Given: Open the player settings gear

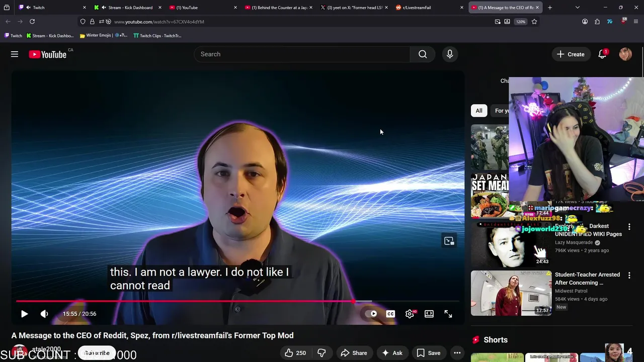Looking at the screenshot, I should pyautogui.click(x=410, y=314).
